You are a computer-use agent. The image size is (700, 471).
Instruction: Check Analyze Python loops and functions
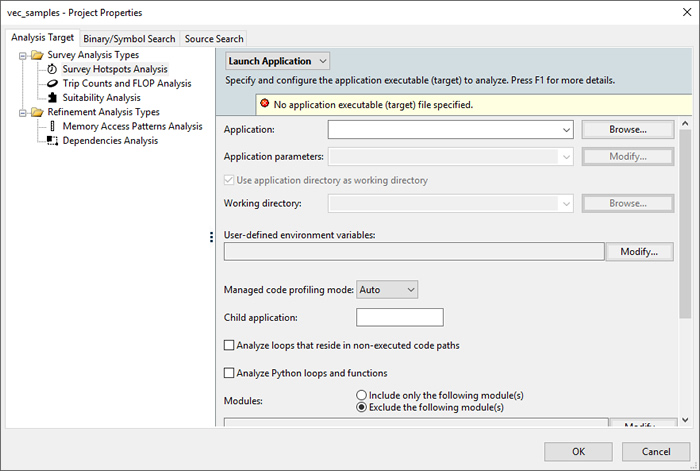pyautogui.click(x=230, y=373)
